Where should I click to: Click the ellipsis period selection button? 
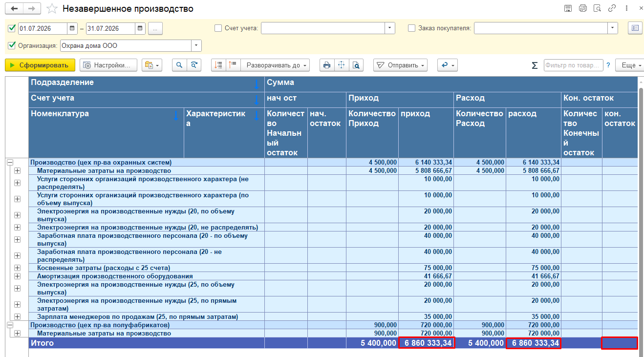click(155, 28)
